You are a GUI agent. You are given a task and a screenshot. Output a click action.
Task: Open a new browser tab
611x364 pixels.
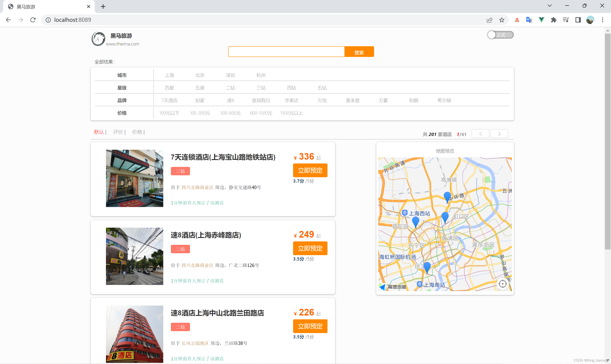(103, 7)
